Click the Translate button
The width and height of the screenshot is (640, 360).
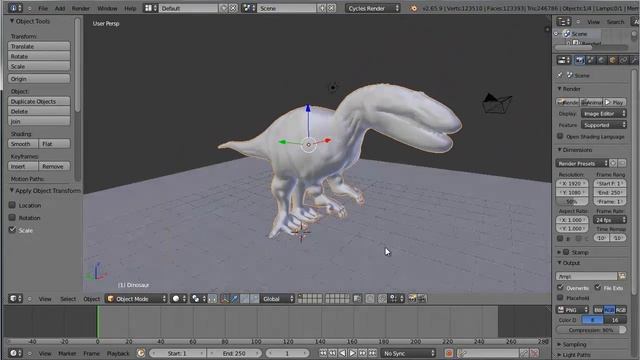point(39,46)
